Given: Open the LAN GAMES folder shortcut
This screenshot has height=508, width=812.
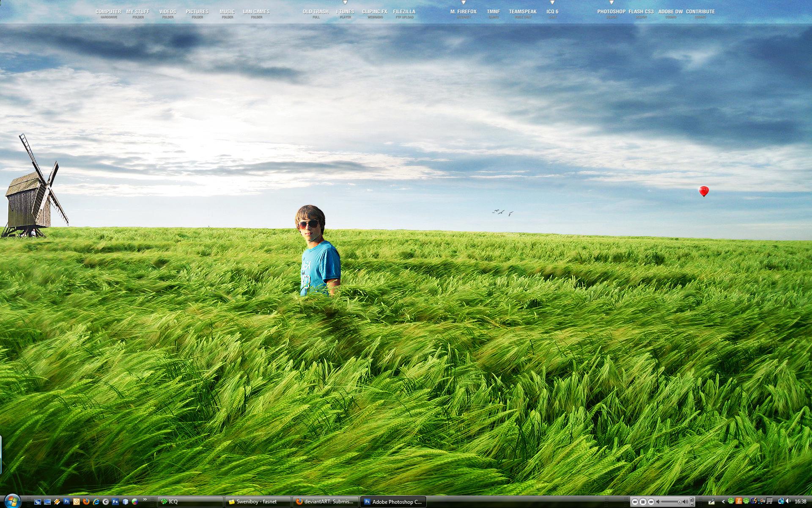Looking at the screenshot, I should (256, 14).
